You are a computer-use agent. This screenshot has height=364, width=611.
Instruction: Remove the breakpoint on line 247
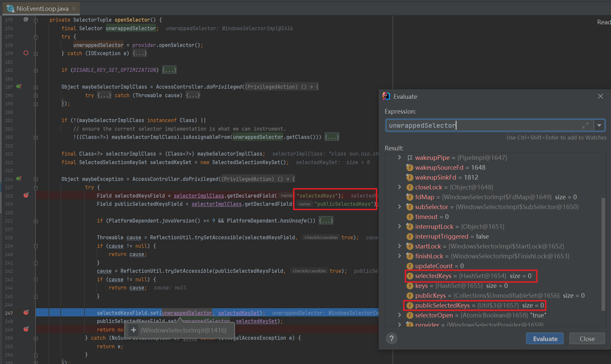pyautogui.click(x=26, y=312)
